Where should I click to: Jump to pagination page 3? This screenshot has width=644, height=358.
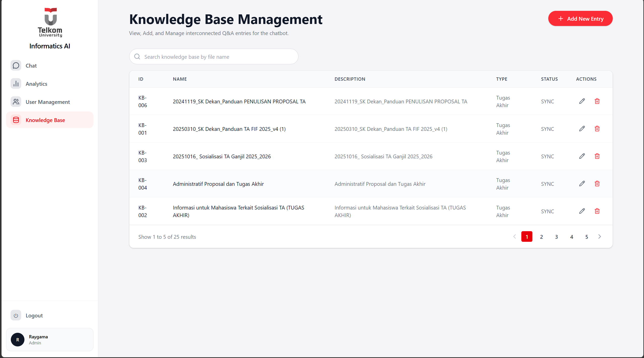click(x=557, y=236)
